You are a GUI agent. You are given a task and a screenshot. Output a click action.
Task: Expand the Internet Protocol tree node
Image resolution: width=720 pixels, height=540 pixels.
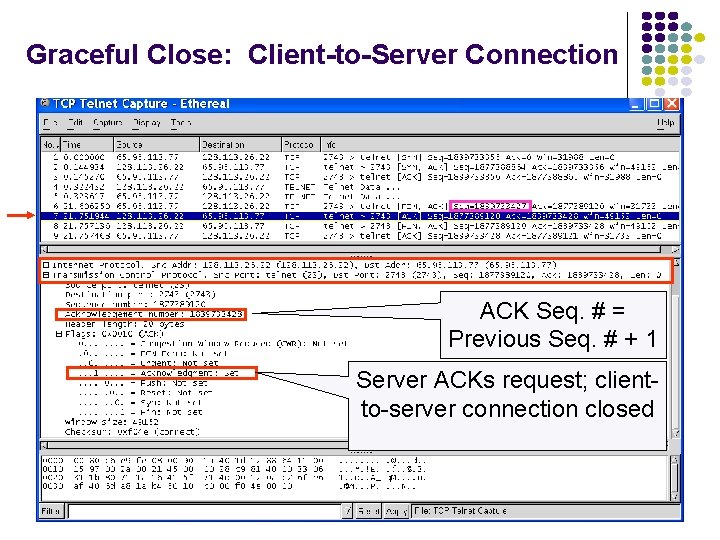(x=46, y=265)
